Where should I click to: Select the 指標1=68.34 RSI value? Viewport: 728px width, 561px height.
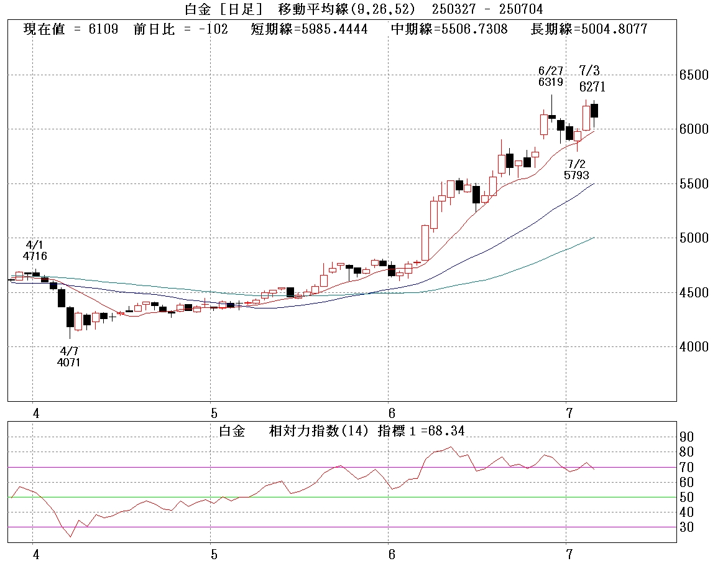(x=421, y=431)
